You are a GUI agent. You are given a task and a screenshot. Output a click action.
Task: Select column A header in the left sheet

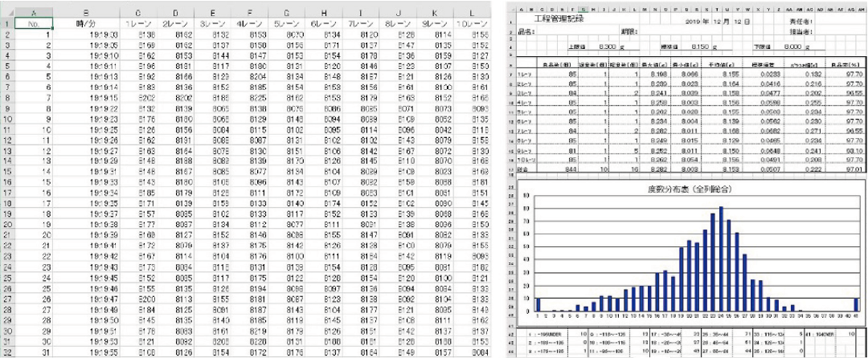[x=35, y=13]
